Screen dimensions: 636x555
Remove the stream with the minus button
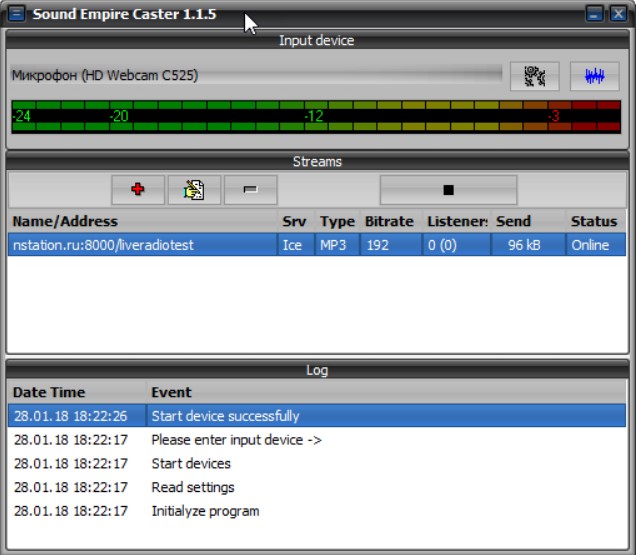[x=251, y=189]
